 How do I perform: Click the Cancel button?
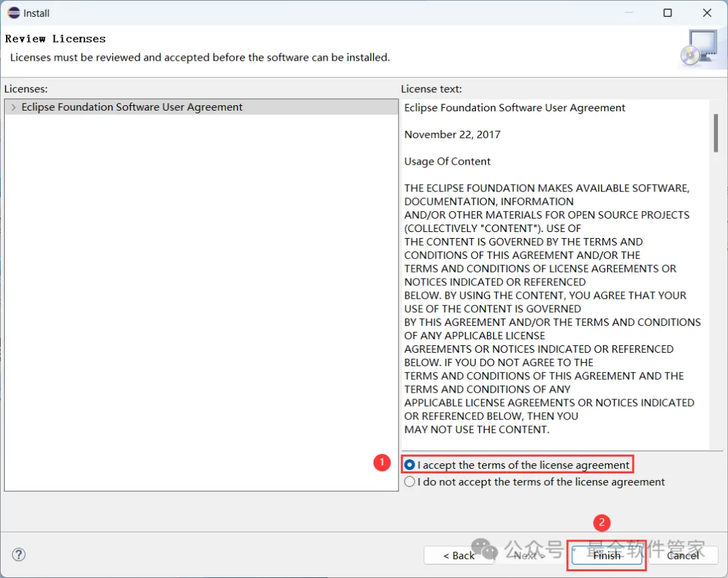pos(682,555)
